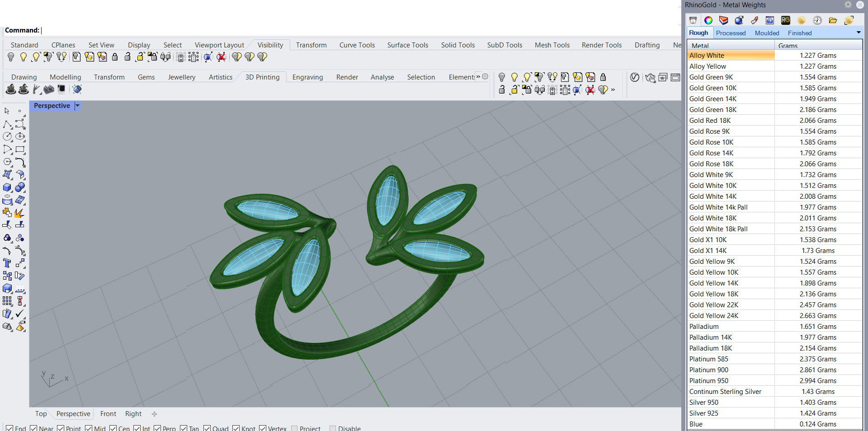Viewport: 868px width, 431px height.
Task: Sort by the Metal column header
Action: [x=730, y=45]
